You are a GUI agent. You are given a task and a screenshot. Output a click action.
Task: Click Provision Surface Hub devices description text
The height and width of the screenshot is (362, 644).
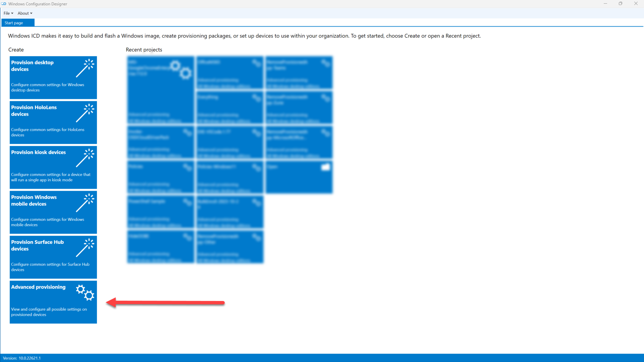coord(50,267)
